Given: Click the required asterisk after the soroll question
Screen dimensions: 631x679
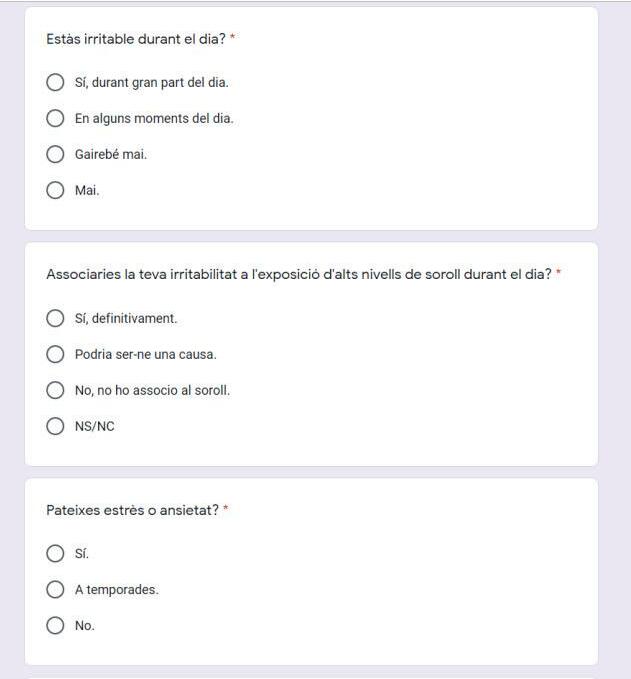Looking at the screenshot, I should click(559, 274).
